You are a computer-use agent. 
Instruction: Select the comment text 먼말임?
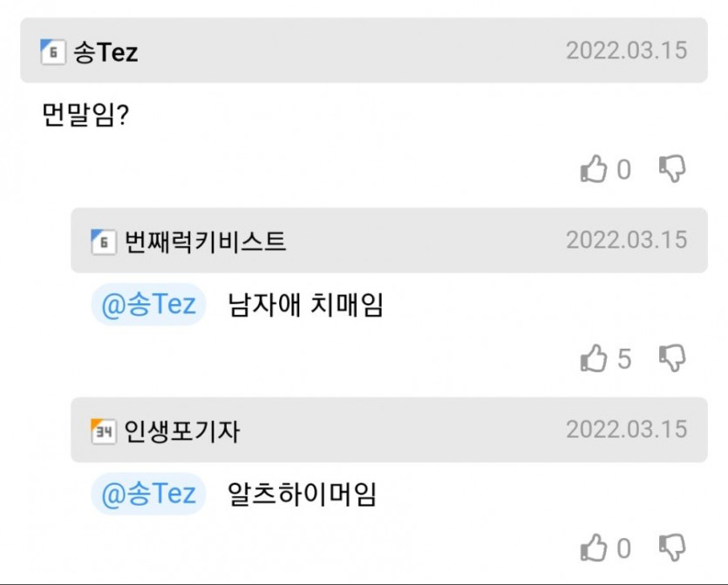coord(85,116)
